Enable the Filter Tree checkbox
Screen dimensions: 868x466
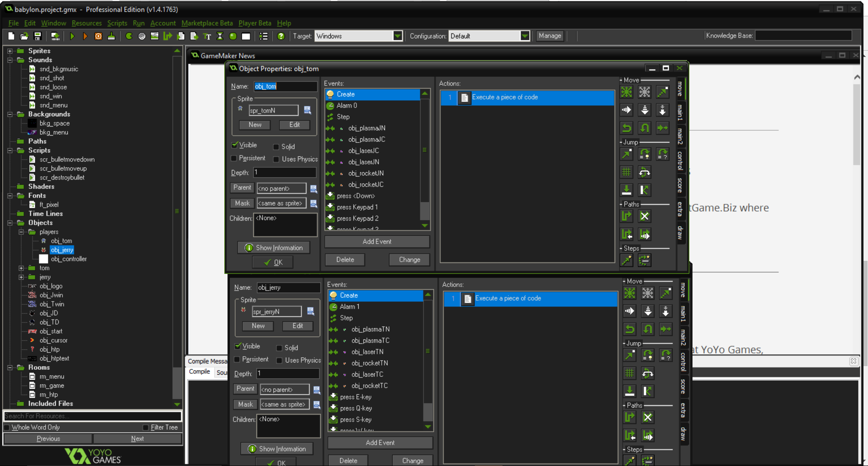click(x=146, y=428)
